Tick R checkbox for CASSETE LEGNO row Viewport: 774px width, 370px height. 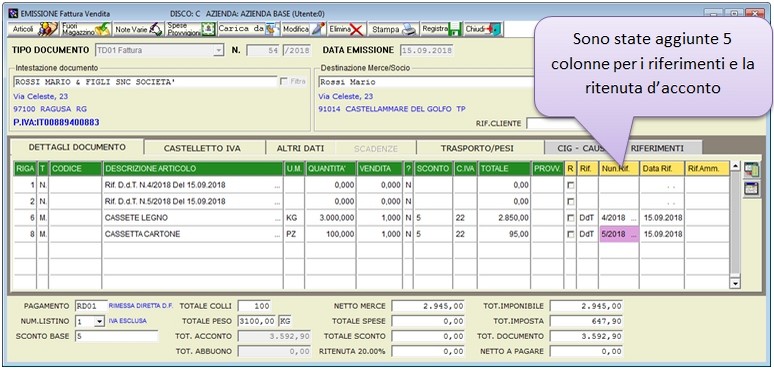pyautogui.click(x=571, y=218)
